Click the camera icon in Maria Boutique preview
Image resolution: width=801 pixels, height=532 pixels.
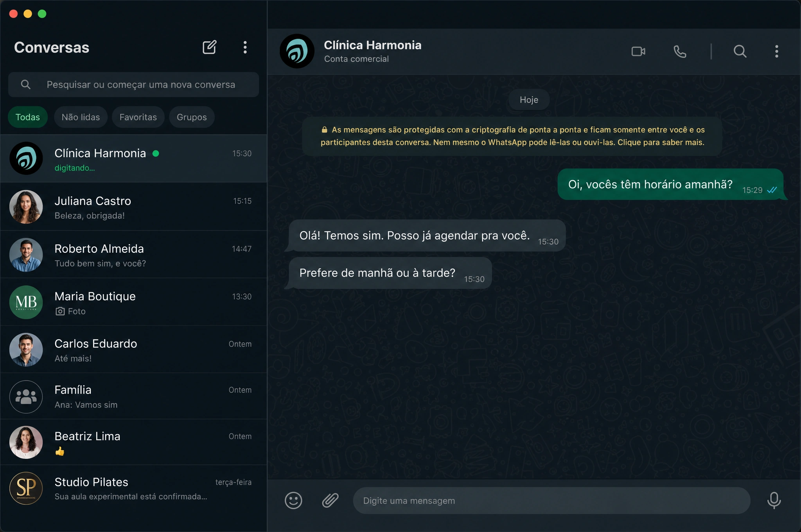coord(60,311)
